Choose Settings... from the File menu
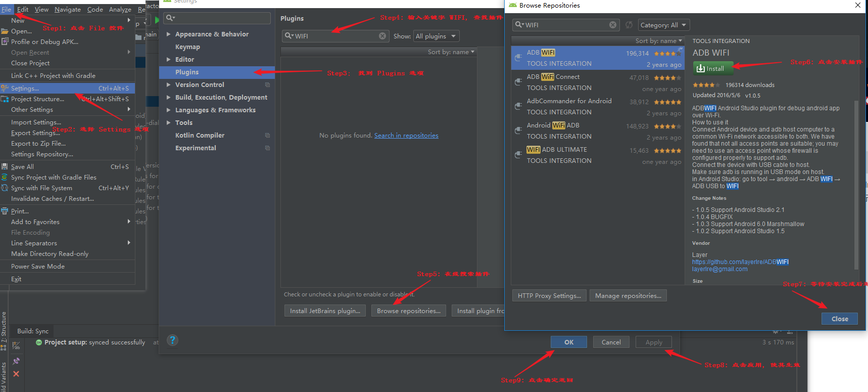The width and height of the screenshot is (868, 392). [68, 88]
